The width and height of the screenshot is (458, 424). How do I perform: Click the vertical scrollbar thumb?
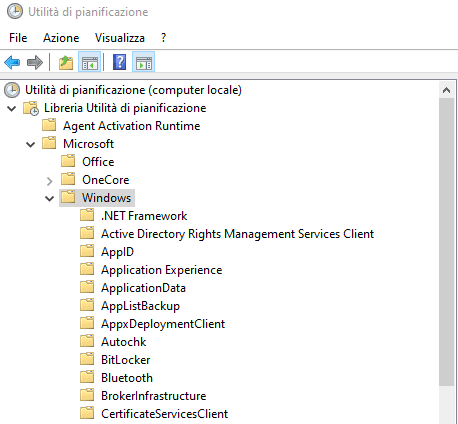447,242
